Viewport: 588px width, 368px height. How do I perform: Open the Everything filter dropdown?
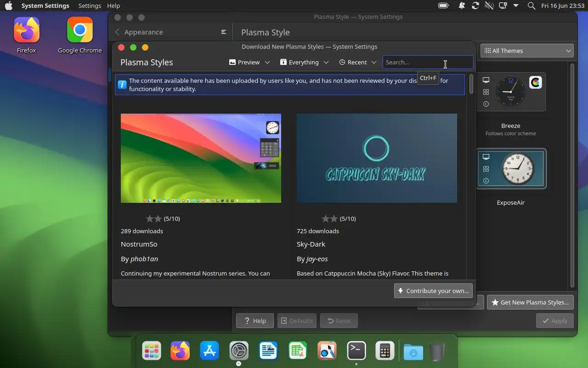click(x=304, y=62)
